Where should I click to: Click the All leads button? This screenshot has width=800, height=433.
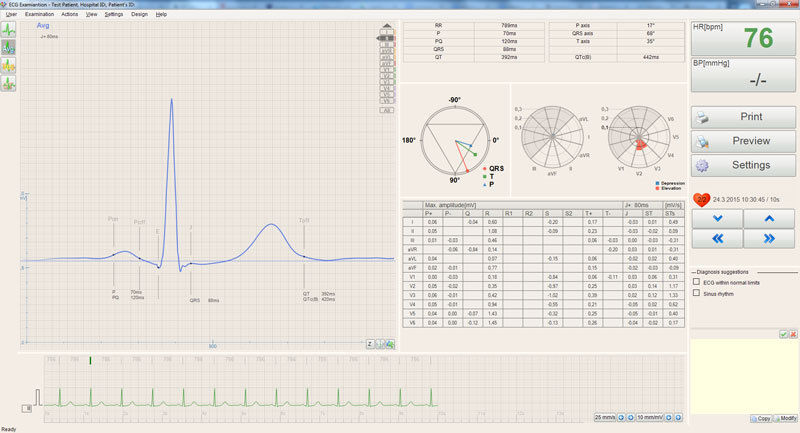coord(387,110)
